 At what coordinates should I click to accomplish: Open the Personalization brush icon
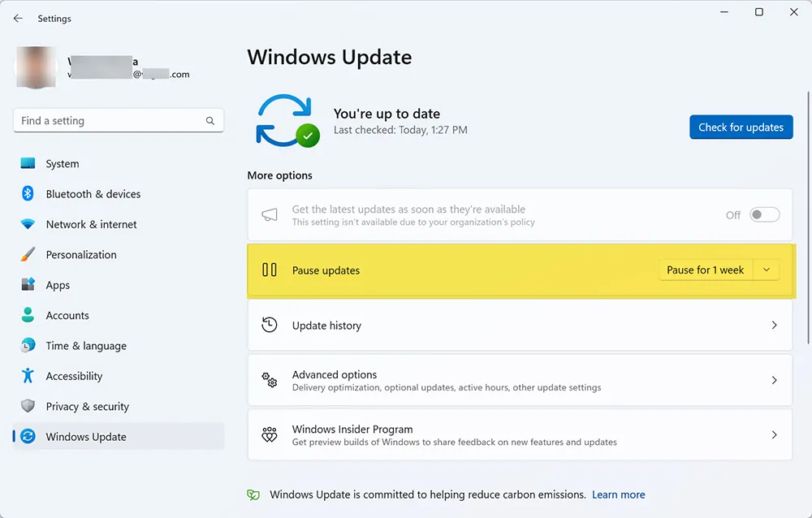click(x=27, y=254)
